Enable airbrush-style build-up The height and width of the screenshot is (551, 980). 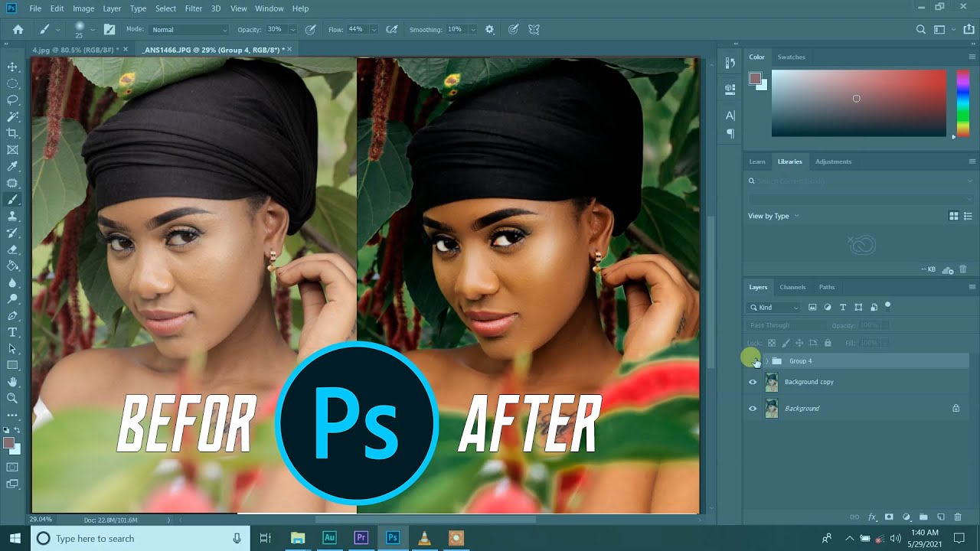click(392, 29)
